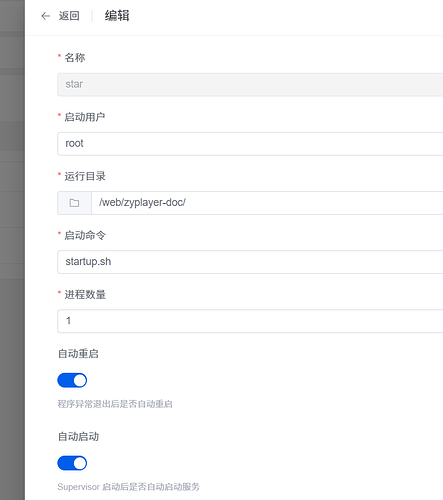
Task: Click the Supervisor auto-start hint text
Action: [128, 487]
